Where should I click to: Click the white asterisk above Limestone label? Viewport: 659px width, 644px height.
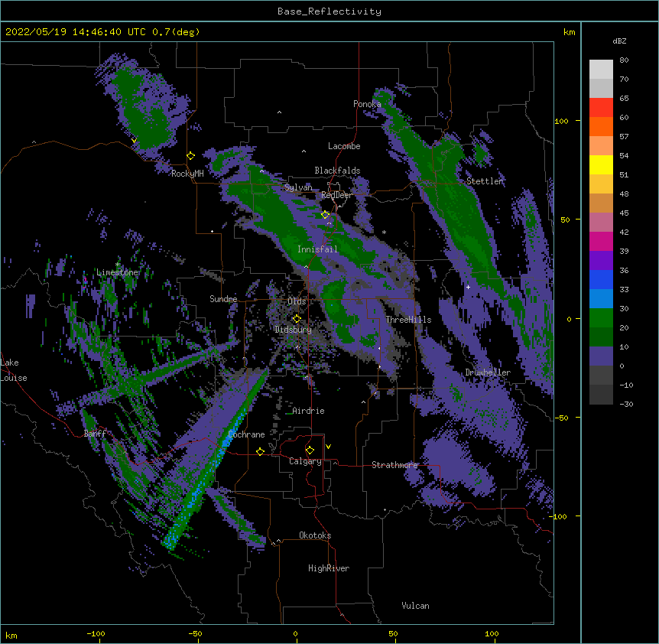118,265
